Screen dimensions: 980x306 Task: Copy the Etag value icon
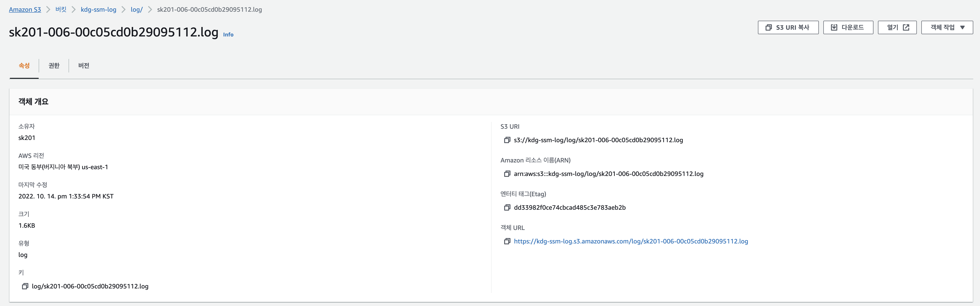(507, 207)
